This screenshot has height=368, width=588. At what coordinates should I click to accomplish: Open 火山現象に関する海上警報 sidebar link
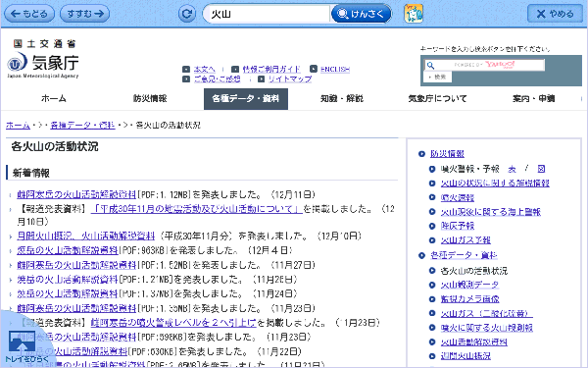tap(491, 212)
